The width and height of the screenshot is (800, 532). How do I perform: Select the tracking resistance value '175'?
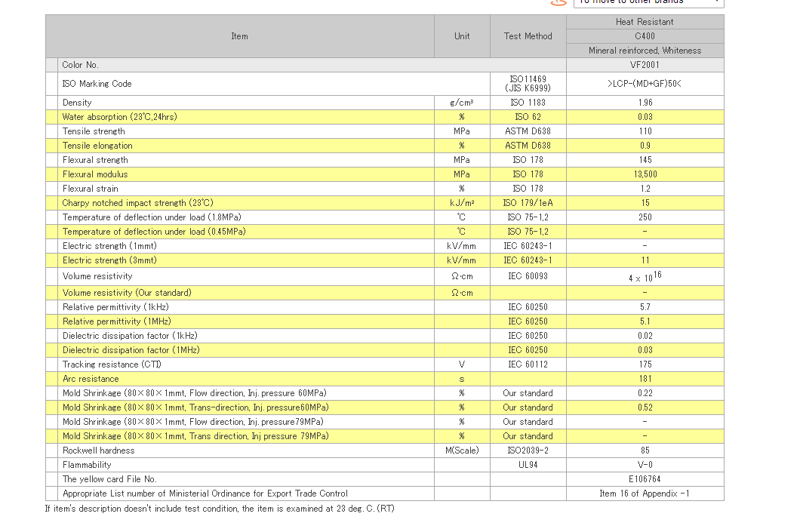[645, 364]
